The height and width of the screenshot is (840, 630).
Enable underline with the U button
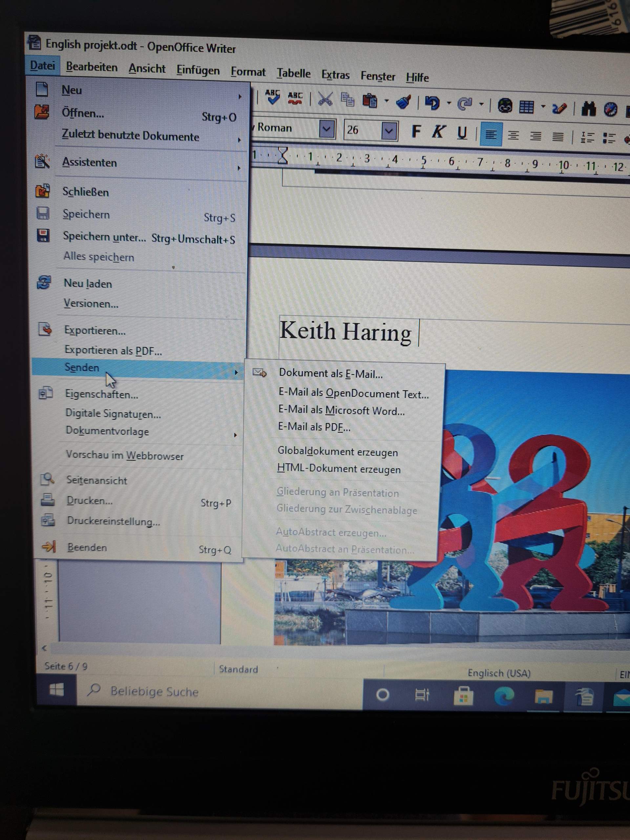coord(461,132)
